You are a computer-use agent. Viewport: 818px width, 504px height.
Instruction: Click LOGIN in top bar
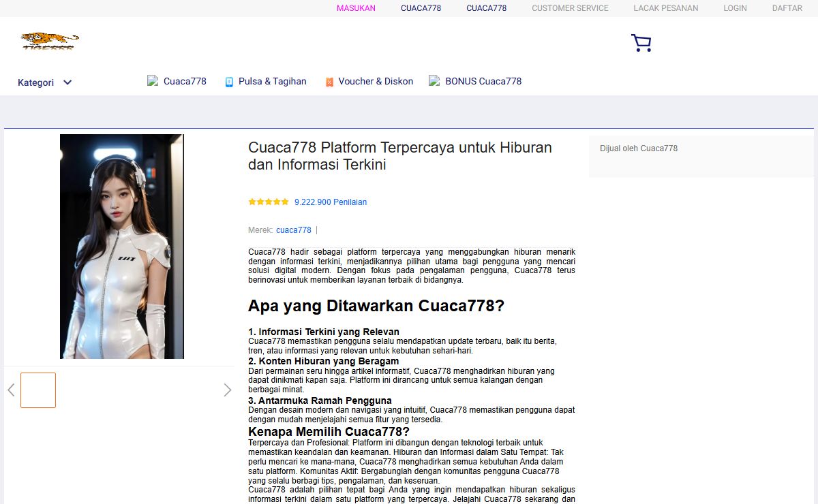point(735,8)
